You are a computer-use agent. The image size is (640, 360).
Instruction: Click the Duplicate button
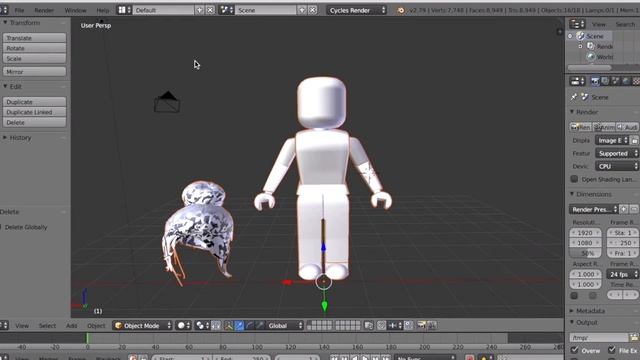(34, 102)
